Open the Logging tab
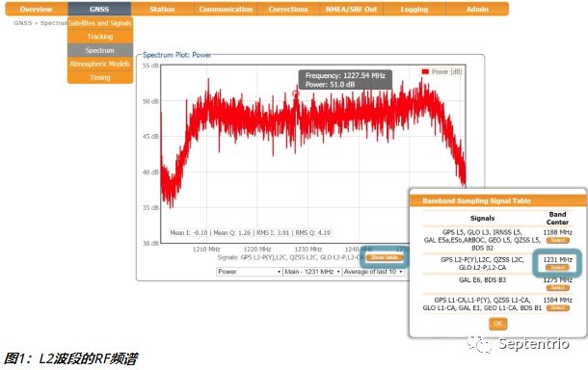This screenshot has height=370, width=588. click(x=414, y=9)
